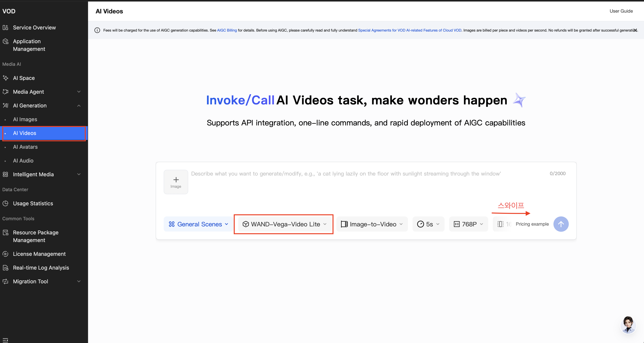The height and width of the screenshot is (343, 644).
Task: Open the 768P resolution dropdown
Action: click(x=468, y=224)
